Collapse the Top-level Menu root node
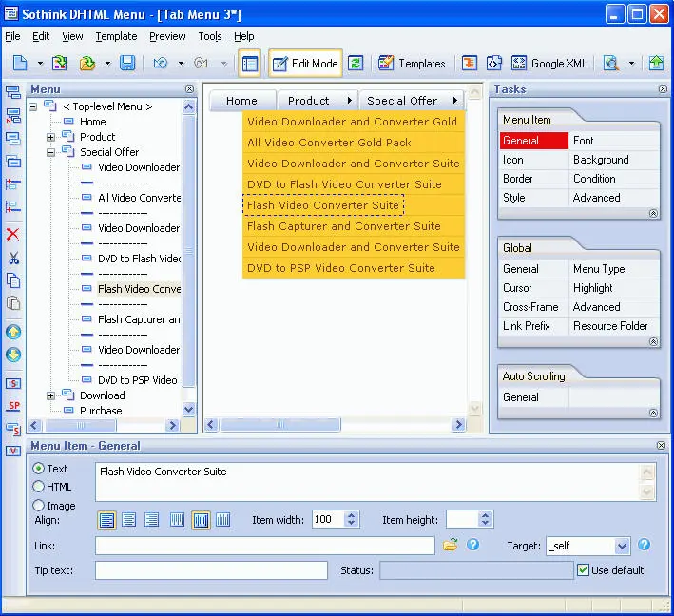674x616 pixels. [33, 106]
